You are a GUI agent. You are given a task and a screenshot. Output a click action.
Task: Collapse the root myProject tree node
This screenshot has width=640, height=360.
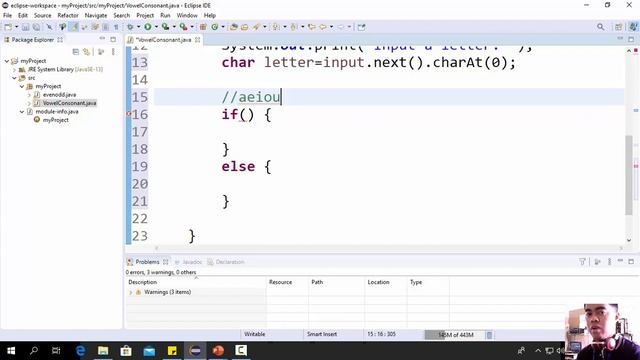[x=7, y=61]
